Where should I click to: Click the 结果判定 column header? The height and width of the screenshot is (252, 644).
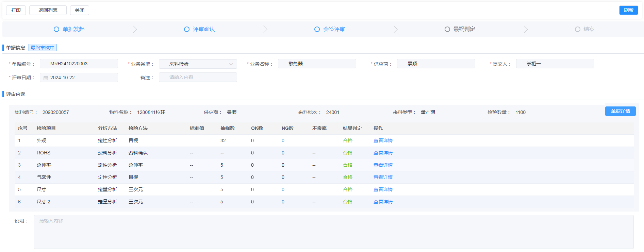[x=352, y=128]
